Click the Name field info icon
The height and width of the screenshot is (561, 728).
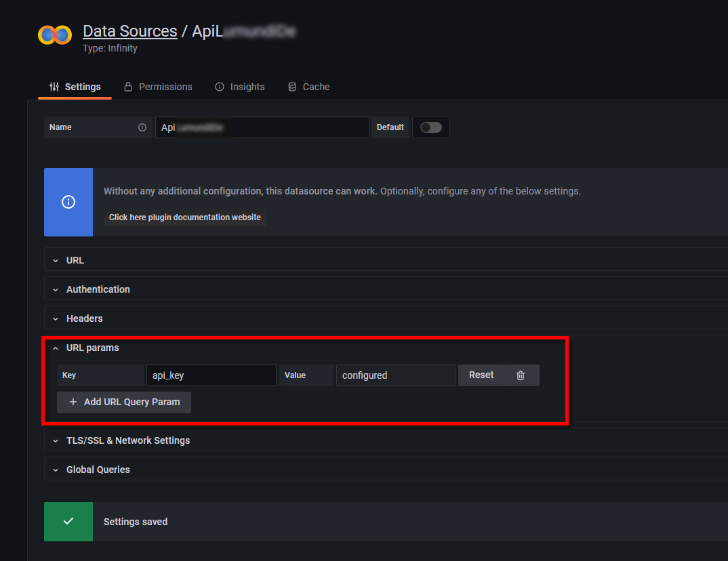pyautogui.click(x=142, y=127)
